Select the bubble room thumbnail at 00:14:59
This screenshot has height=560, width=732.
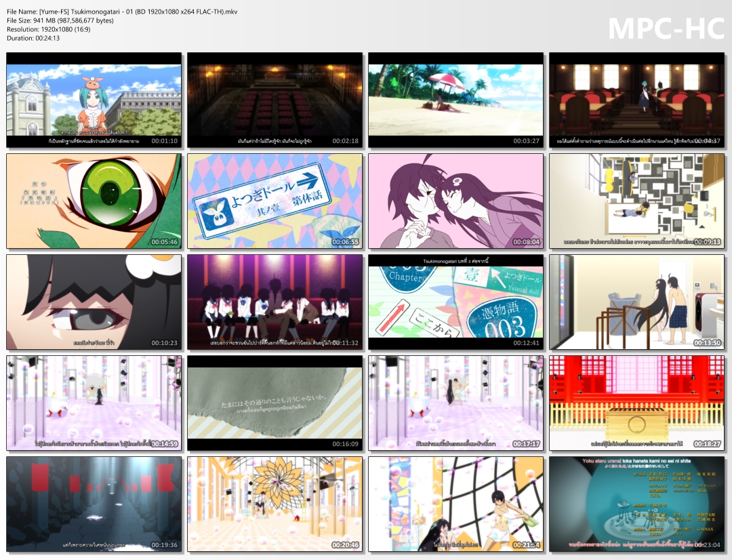point(94,403)
